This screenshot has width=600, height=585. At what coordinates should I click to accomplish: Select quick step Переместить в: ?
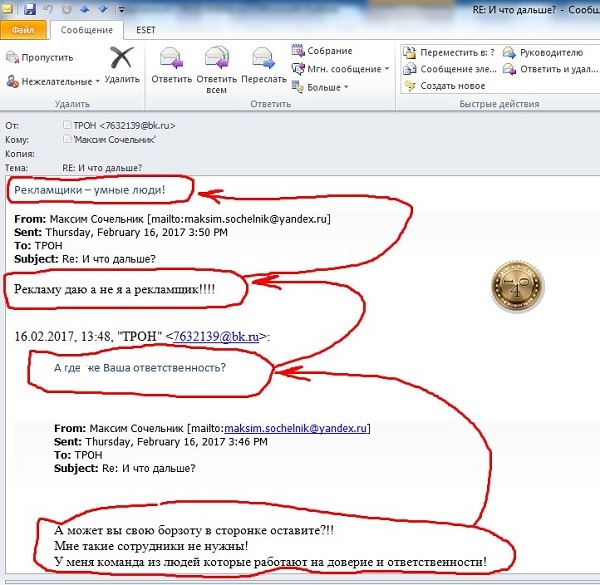(449, 52)
